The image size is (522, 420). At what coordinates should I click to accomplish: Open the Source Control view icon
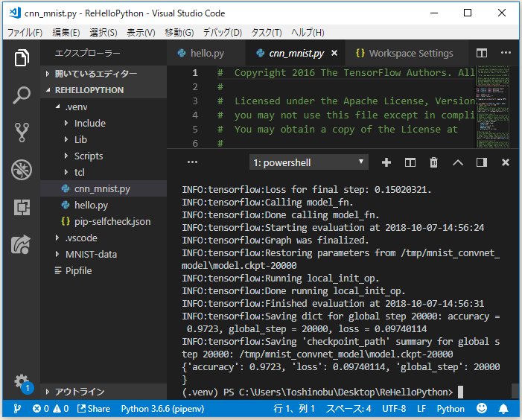[22, 133]
